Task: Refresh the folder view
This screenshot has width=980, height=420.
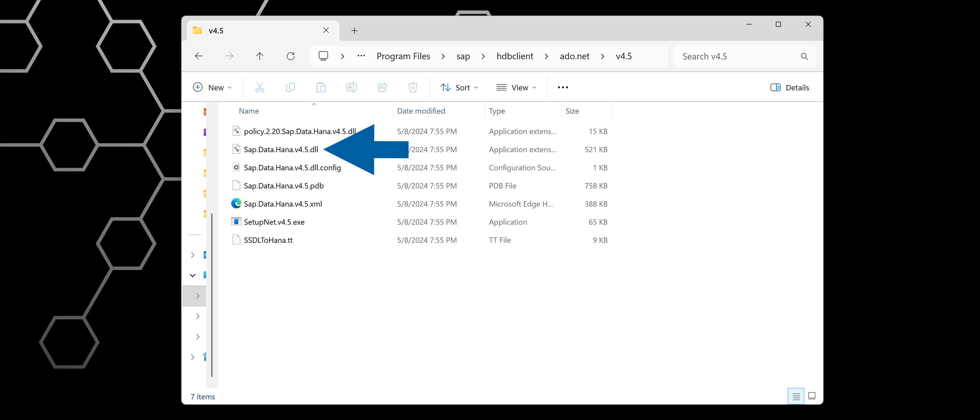Action: [x=290, y=56]
